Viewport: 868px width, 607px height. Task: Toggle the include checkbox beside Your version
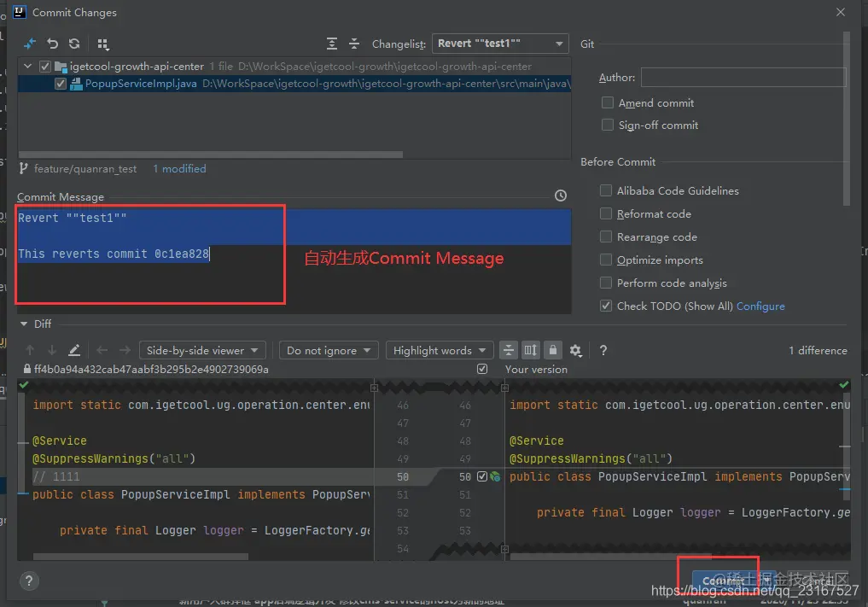pos(482,369)
